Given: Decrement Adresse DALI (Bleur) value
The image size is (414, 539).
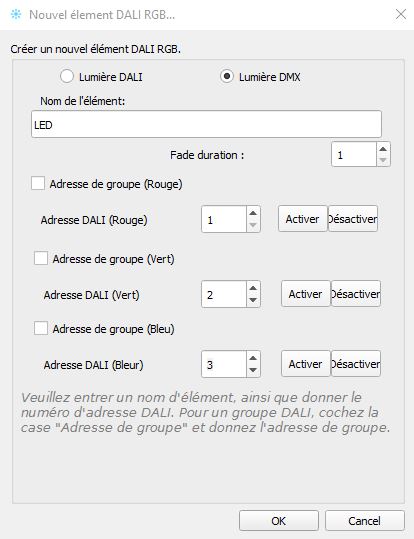Looking at the screenshot, I should coord(253,370).
